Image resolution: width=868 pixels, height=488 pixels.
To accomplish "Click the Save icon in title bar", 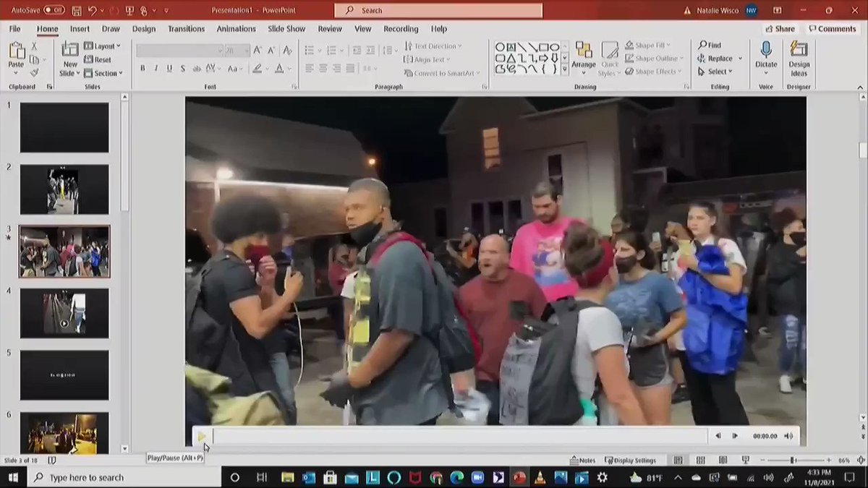I will pyautogui.click(x=75, y=11).
